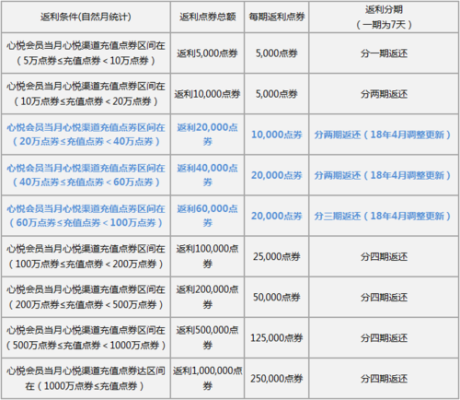
Task: Select the cell 返利100,000点券
Action: [x=207, y=256]
